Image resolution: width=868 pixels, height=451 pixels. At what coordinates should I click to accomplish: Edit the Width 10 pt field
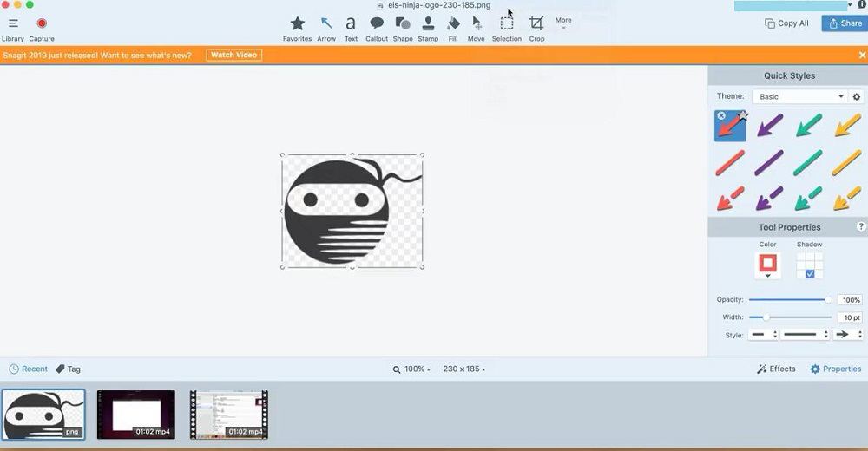(x=851, y=317)
